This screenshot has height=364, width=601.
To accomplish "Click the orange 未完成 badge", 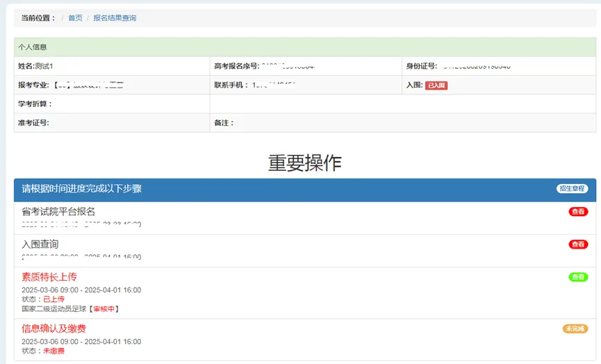I will (575, 329).
